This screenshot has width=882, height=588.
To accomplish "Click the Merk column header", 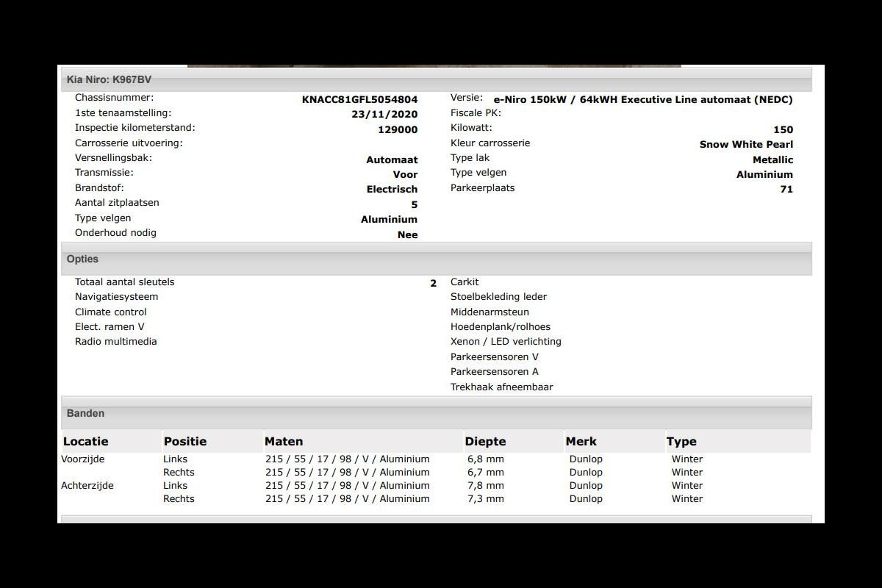I will coord(581,442).
